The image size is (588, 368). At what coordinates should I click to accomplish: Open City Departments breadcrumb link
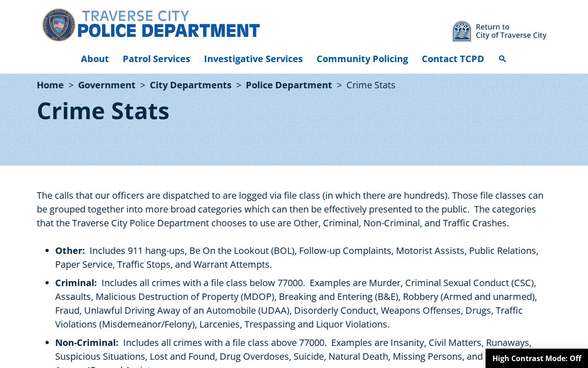pos(191,85)
